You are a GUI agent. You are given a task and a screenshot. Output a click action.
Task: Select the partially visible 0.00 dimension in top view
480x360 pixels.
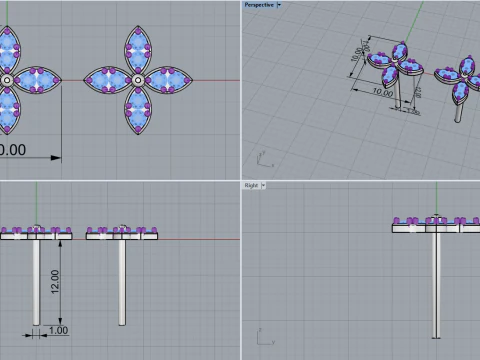(x=13, y=150)
